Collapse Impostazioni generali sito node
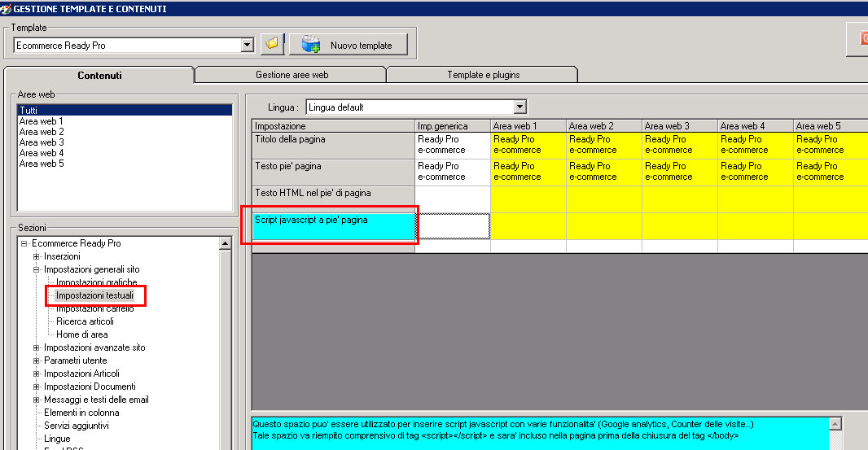868x450 pixels. (36, 269)
